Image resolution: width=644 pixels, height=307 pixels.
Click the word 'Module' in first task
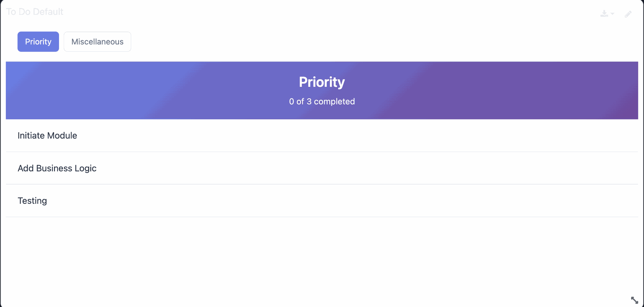click(x=62, y=136)
